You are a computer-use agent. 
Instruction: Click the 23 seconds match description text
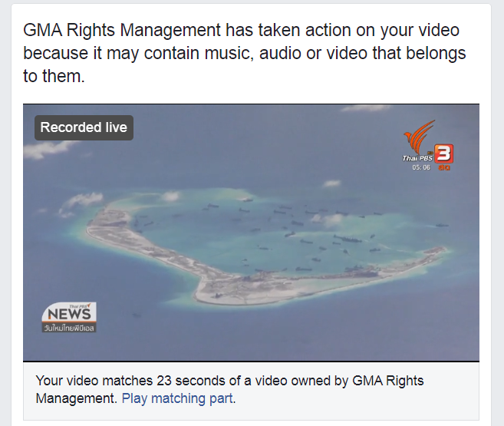[229, 389]
